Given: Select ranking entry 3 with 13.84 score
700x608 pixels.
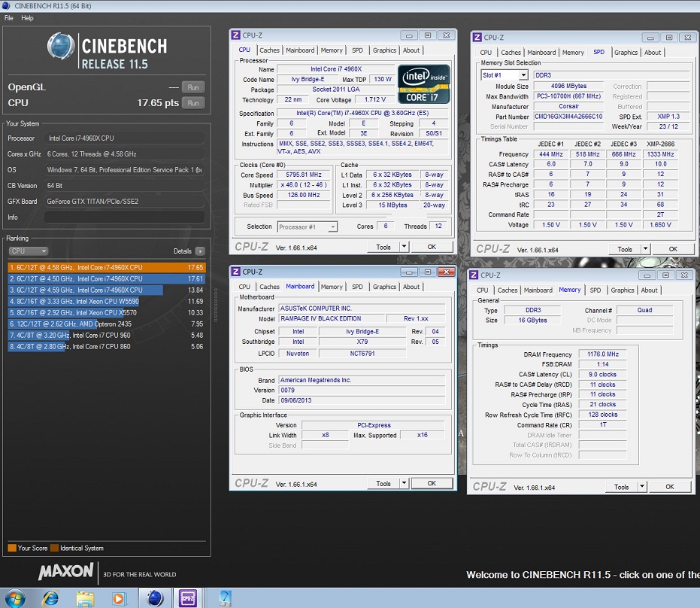Looking at the screenshot, I should click(106, 290).
